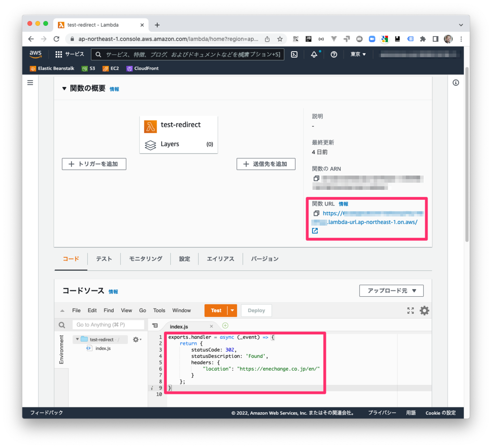This screenshot has height=448, width=492.
Task: Open the function URL via the external link icon
Action: coord(314,231)
